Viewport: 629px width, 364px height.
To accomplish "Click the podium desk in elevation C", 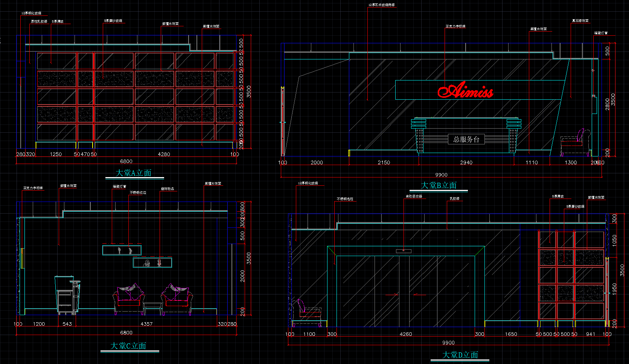I will 67,294.
